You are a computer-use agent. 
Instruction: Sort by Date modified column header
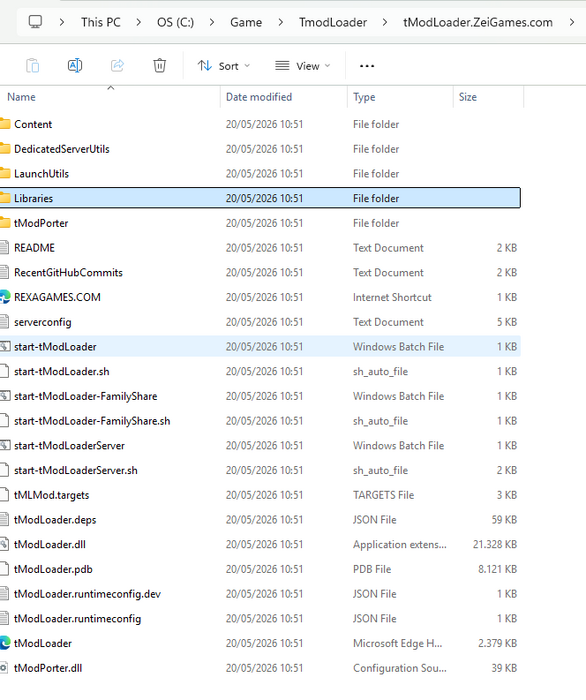(x=259, y=97)
